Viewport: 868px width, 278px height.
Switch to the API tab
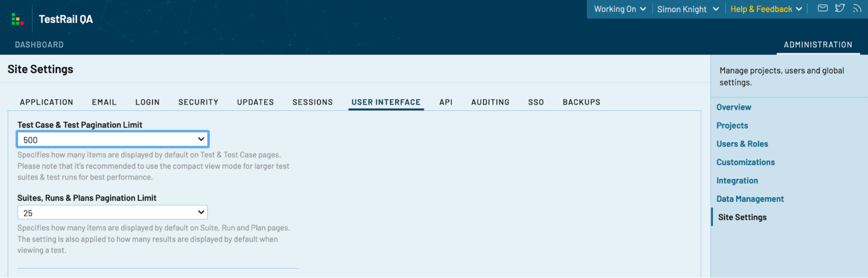tap(446, 102)
